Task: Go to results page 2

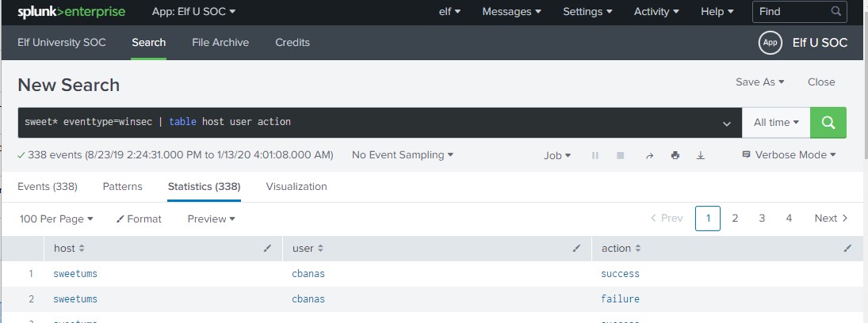Action: 735,218
